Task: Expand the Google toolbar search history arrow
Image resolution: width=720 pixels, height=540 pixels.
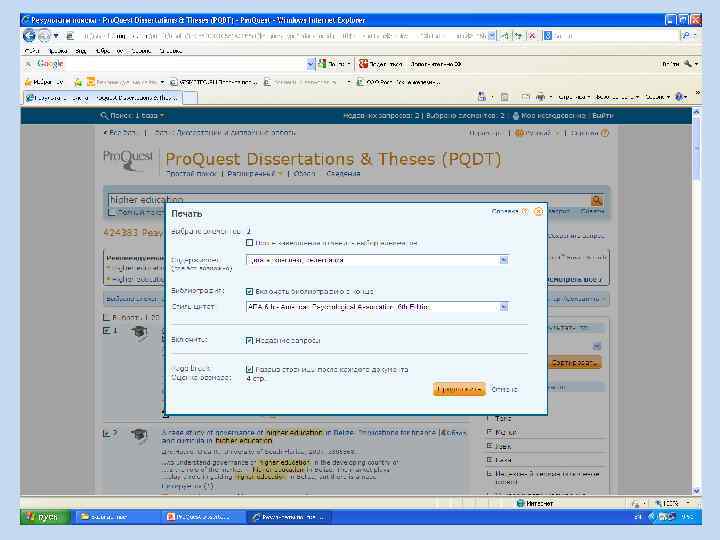Action: [x=311, y=64]
